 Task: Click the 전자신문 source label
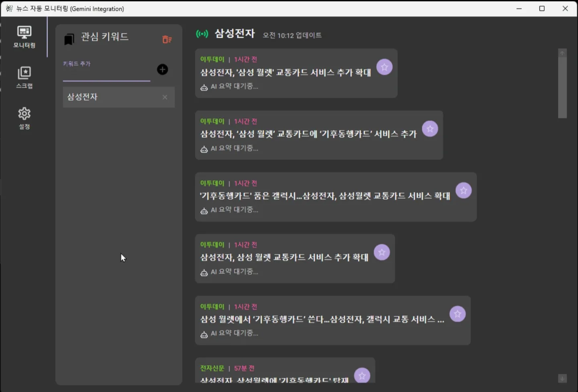212,368
